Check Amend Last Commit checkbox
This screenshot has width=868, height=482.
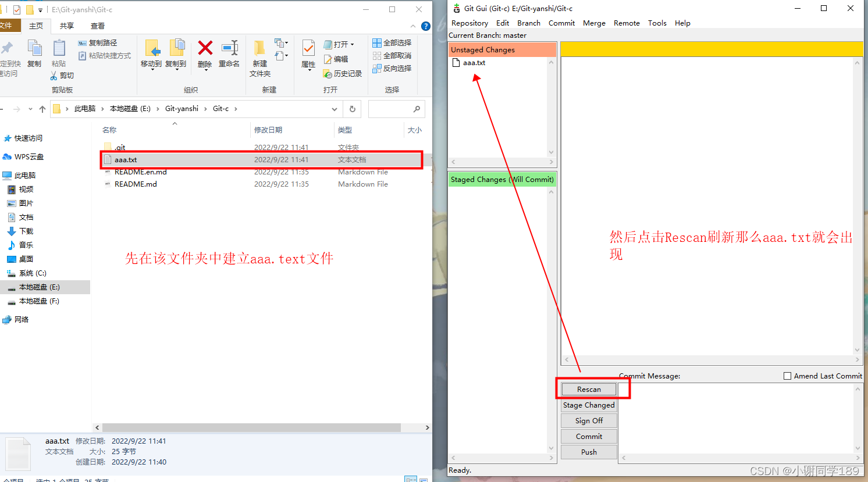click(787, 376)
